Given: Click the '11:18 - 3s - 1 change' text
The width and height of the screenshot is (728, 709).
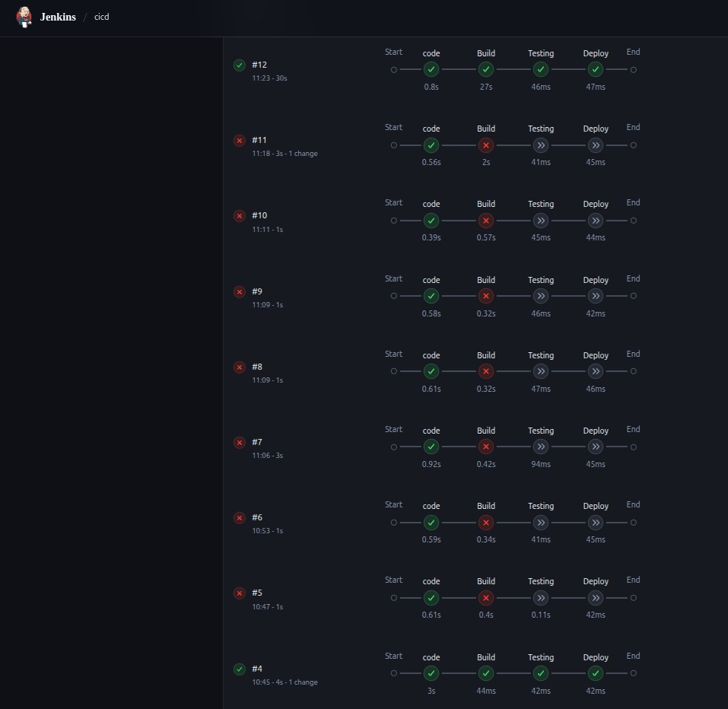Looking at the screenshot, I should pos(285,153).
